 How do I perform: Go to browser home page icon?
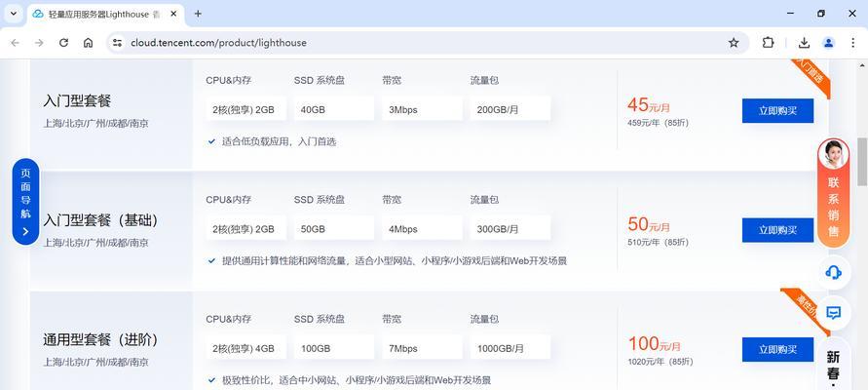click(x=88, y=43)
